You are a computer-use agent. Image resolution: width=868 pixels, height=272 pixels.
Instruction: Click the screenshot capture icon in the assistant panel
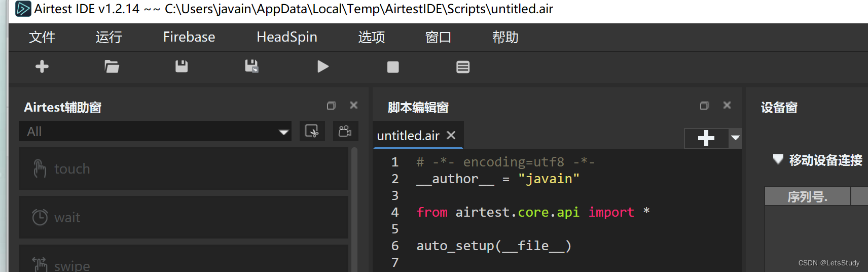(x=312, y=131)
